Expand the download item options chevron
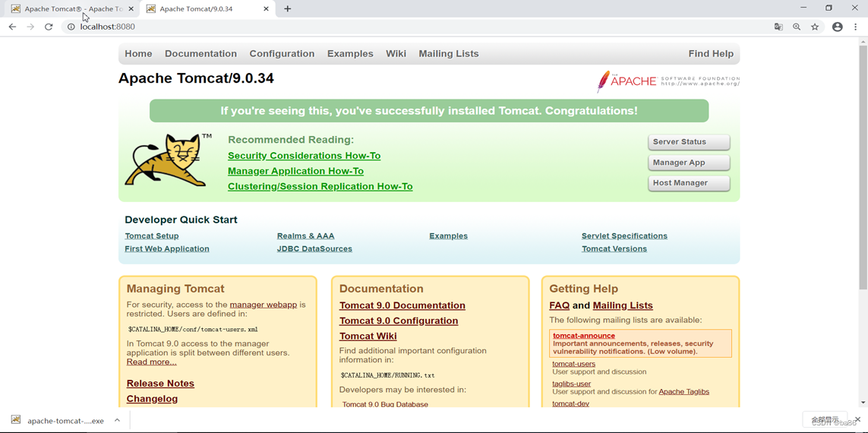 point(118,420)
